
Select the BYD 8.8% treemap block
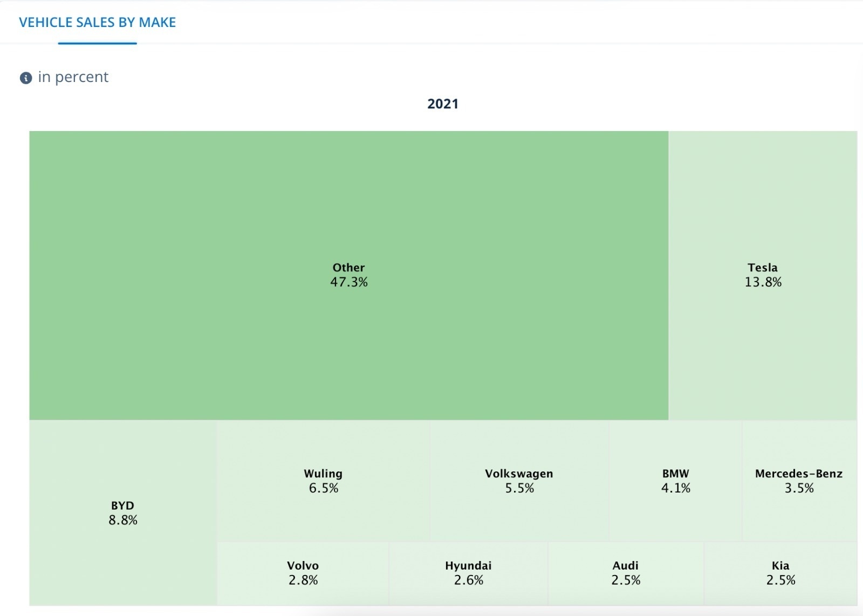[x=123, y=512]
